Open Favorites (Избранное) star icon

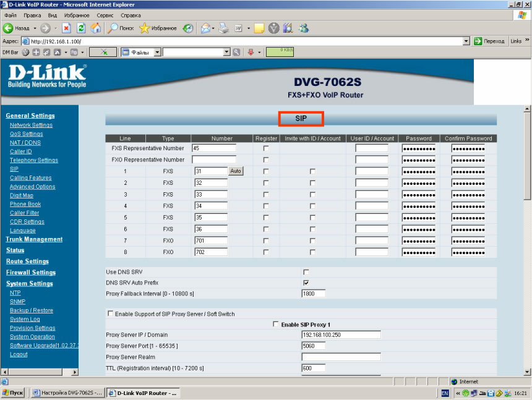[x=158, y=28]
